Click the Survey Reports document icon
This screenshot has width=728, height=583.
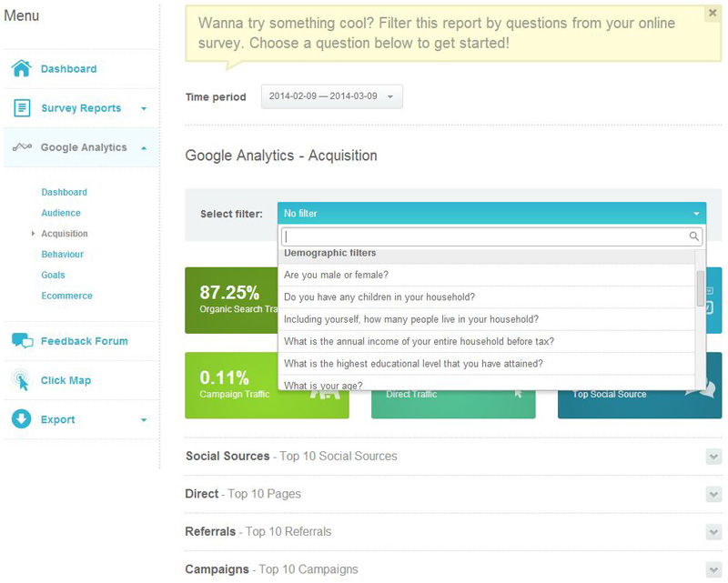(22, 108)
